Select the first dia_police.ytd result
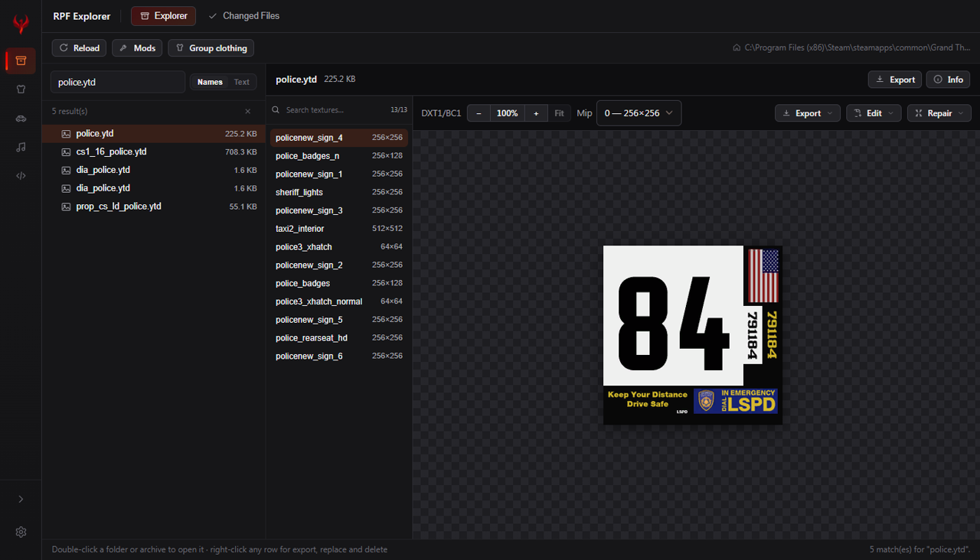The image size is (980, 560). click(x=154, y=170)
